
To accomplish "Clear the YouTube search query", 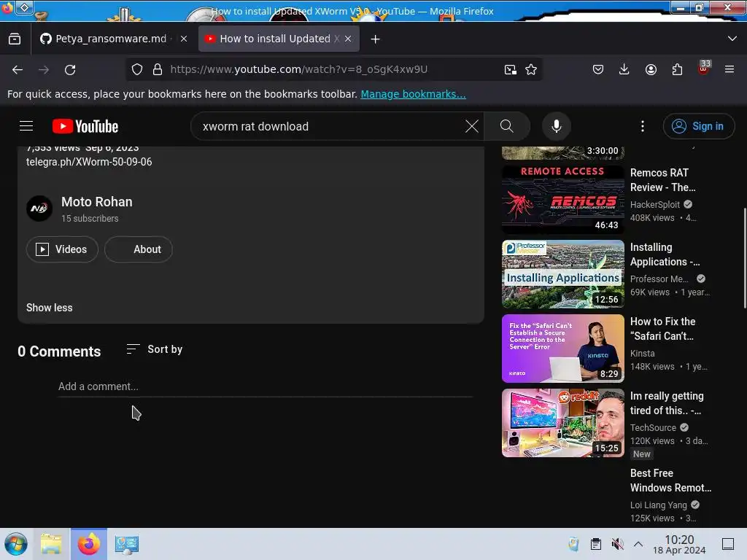I will tap(472, 126).
